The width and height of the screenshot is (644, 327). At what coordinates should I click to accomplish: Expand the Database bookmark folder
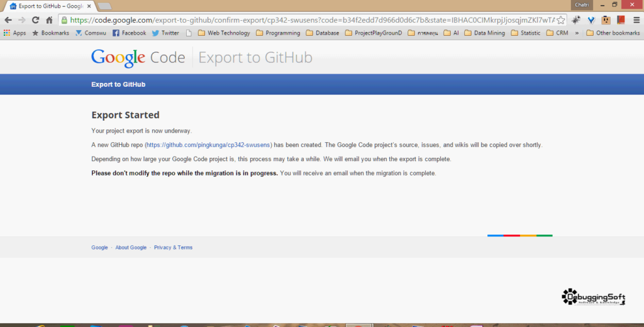(x=323, y=33)
